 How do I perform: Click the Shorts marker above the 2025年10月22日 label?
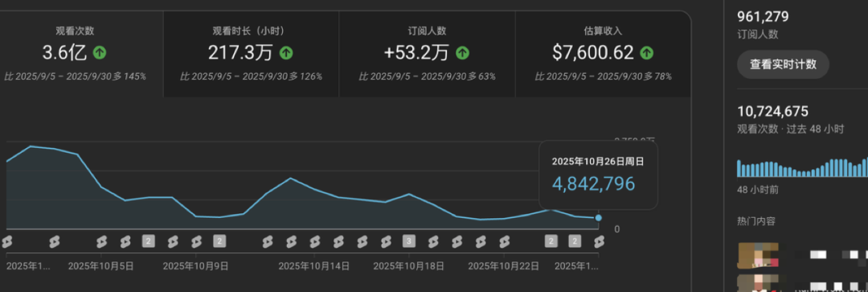pyautogui.click(x=504, y=241)
